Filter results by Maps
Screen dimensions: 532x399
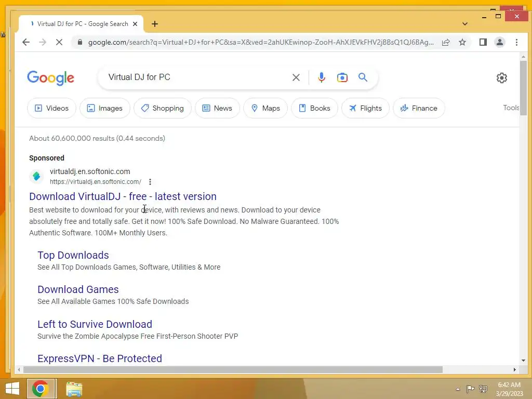point(265,108)
